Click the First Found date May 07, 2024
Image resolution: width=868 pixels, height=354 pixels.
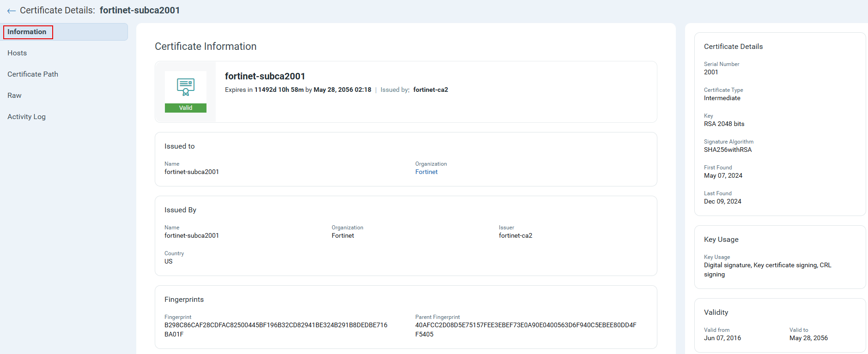click(x=723, y=175)
